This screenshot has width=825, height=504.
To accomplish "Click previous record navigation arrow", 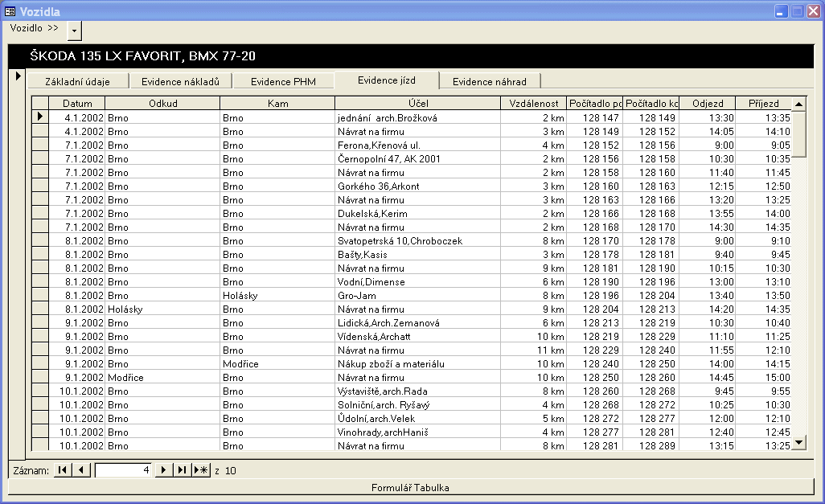I will (81, 470).
